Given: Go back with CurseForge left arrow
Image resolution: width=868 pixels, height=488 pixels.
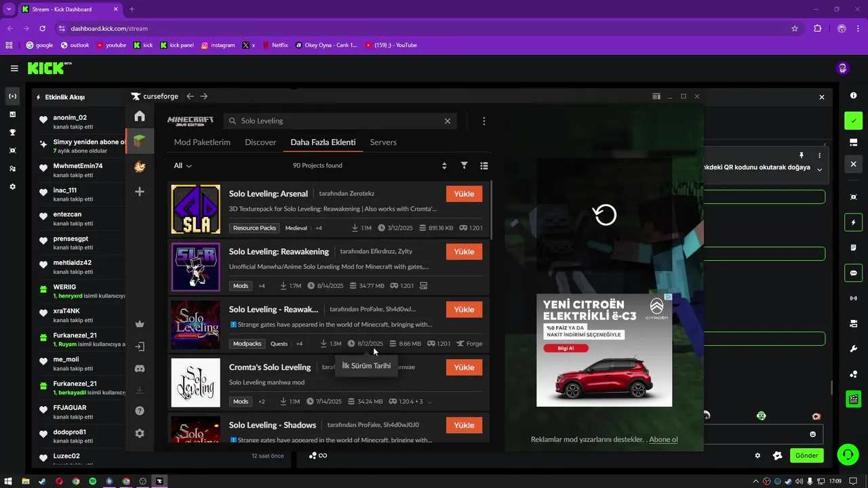Looking at the screenshot, I should click(x=191, y=96).
